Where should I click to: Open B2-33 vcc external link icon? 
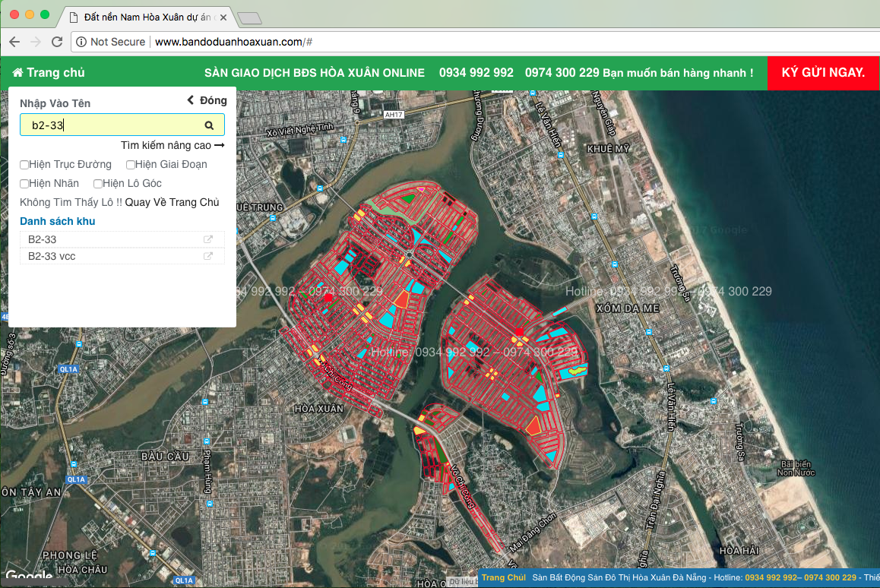point(208,256)
